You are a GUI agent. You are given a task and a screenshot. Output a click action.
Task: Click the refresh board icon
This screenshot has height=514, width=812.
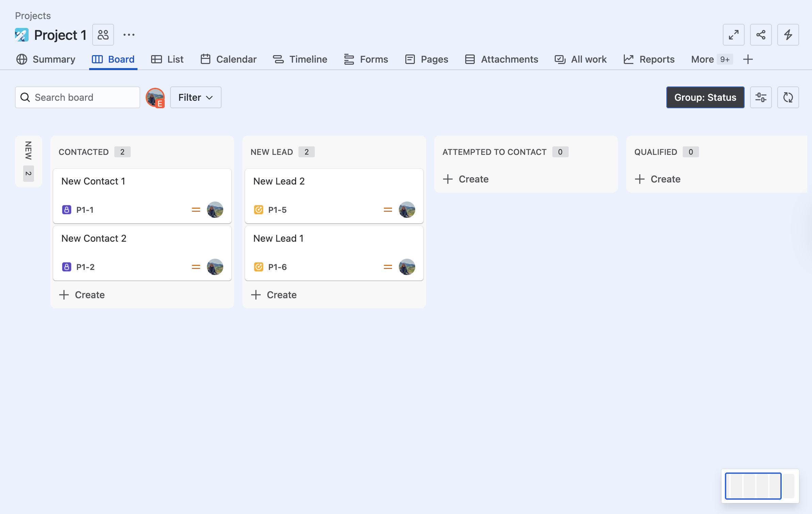click(788, 97)
